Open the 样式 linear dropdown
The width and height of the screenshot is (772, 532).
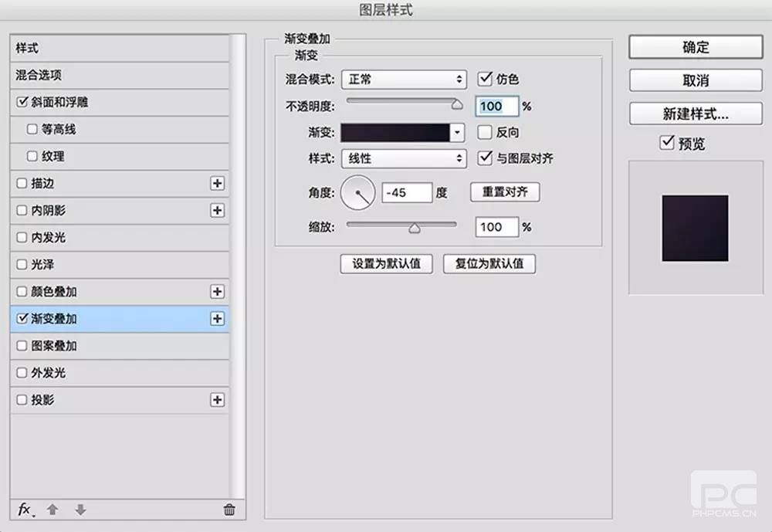pyautogui.click(x=404, y=158)
